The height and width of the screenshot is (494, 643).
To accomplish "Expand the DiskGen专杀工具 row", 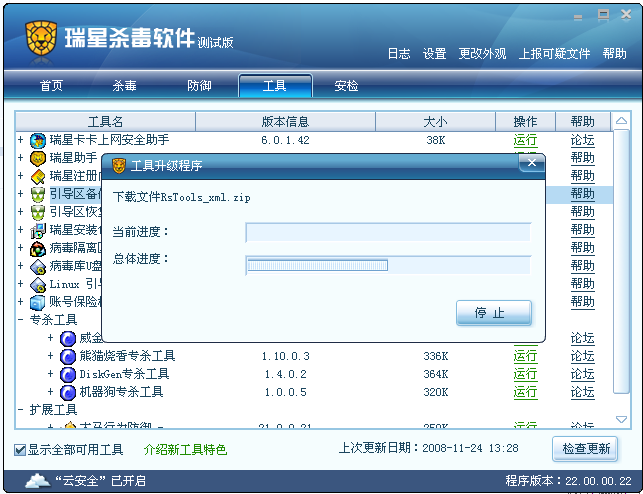I will point(50,373).
